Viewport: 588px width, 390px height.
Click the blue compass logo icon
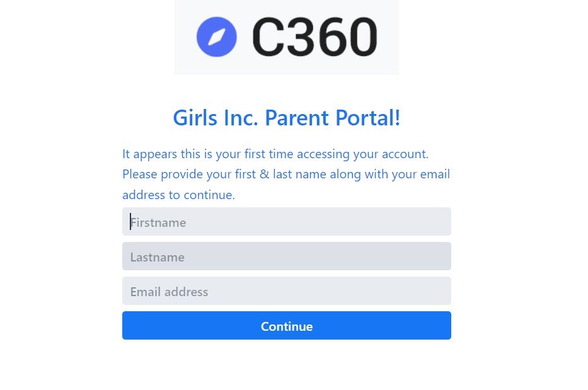coord(217,37)
